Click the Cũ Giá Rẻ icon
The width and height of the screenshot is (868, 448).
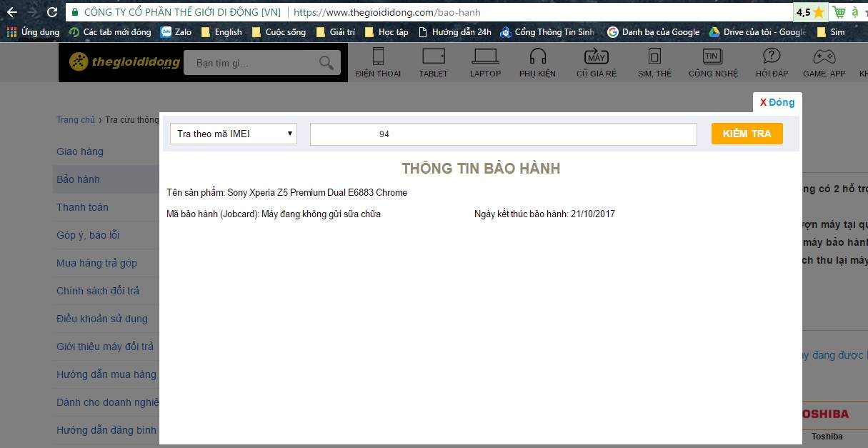coord(596,56)
